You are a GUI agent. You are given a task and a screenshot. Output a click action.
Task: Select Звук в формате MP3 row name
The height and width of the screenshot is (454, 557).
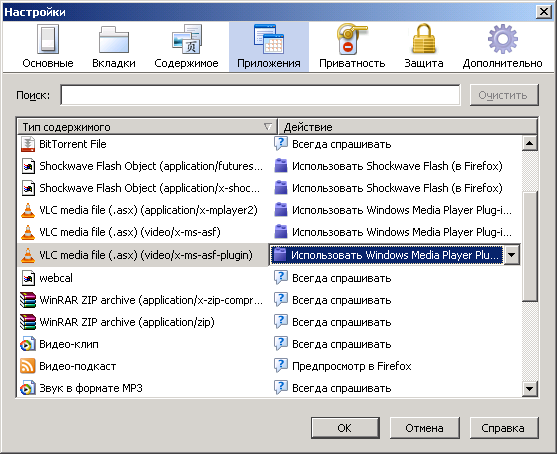(x=91, y=388)
